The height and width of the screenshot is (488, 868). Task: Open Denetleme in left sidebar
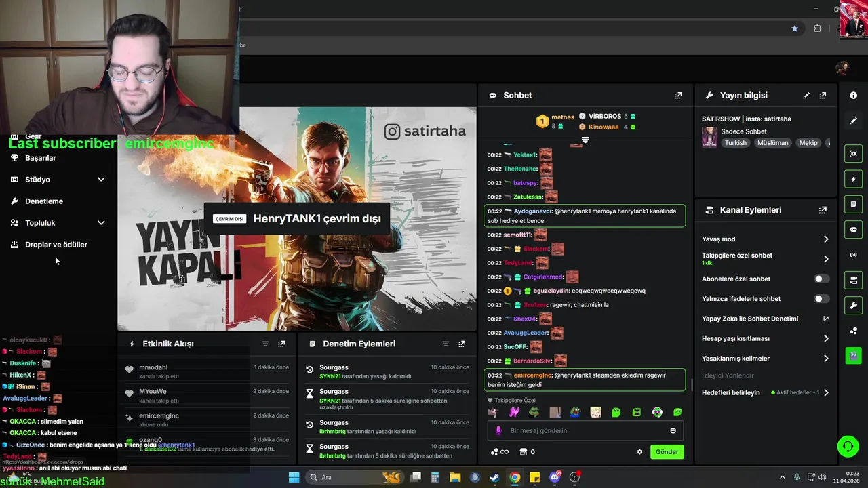pyautogui.click(x=44, y=201)
